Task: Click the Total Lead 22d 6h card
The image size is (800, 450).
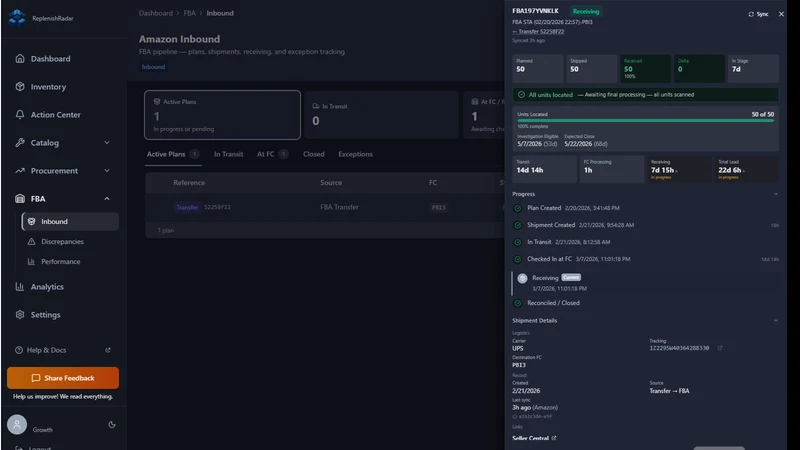Action: click(746, 169)
